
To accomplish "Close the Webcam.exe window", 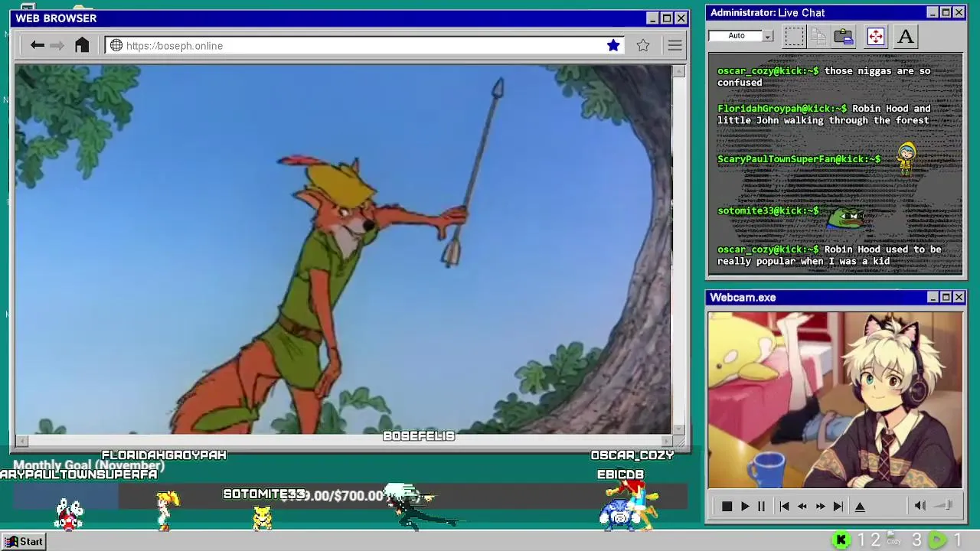I will pyautogui.click(x=959, y=297).
